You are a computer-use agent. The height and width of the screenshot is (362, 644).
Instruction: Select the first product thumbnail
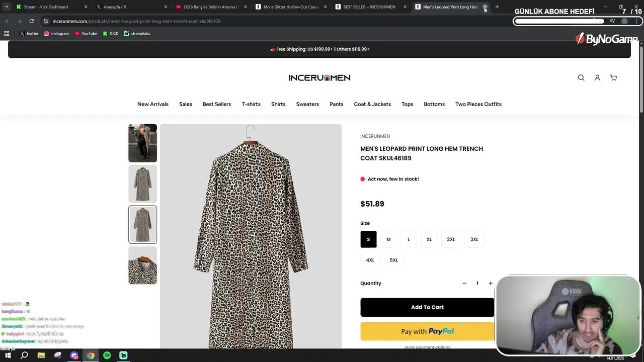[142, 143]
